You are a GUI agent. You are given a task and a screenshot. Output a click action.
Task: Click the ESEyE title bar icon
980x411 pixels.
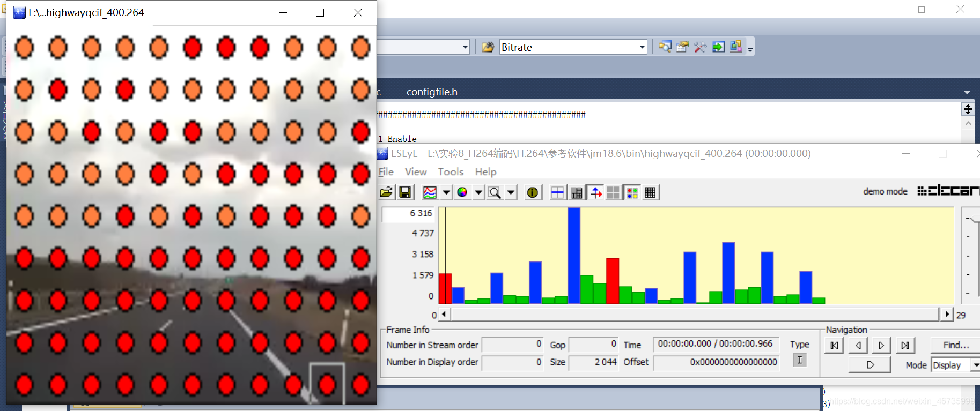382,154
